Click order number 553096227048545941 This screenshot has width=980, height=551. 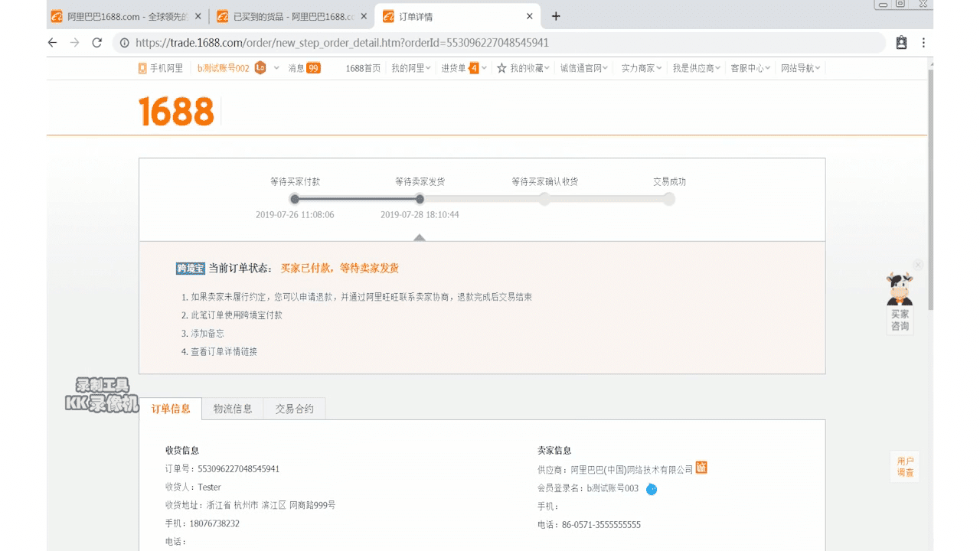pyautogui.click(x=239, y=469)
